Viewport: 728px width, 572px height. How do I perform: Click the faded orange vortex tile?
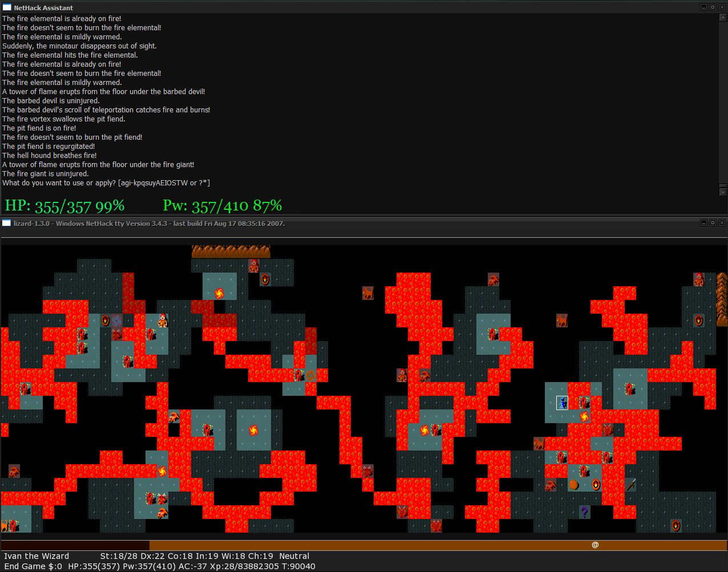[311, 375]
